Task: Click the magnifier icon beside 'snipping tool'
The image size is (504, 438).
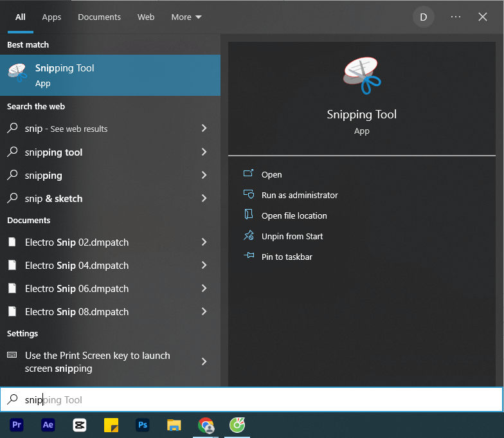Action: (12, 152)
